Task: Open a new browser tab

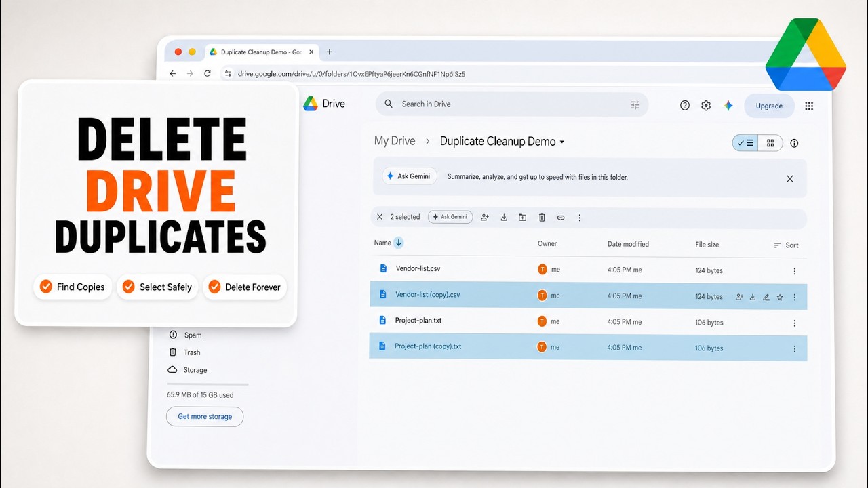Action: (330, 52)
